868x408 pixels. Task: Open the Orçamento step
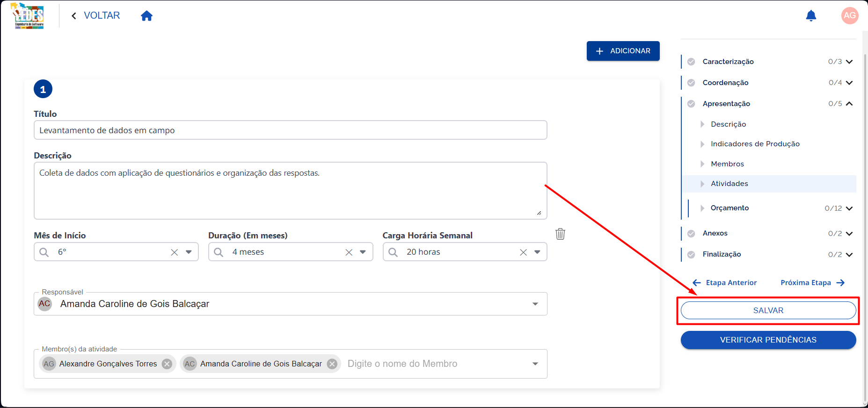tap(729, 208)
